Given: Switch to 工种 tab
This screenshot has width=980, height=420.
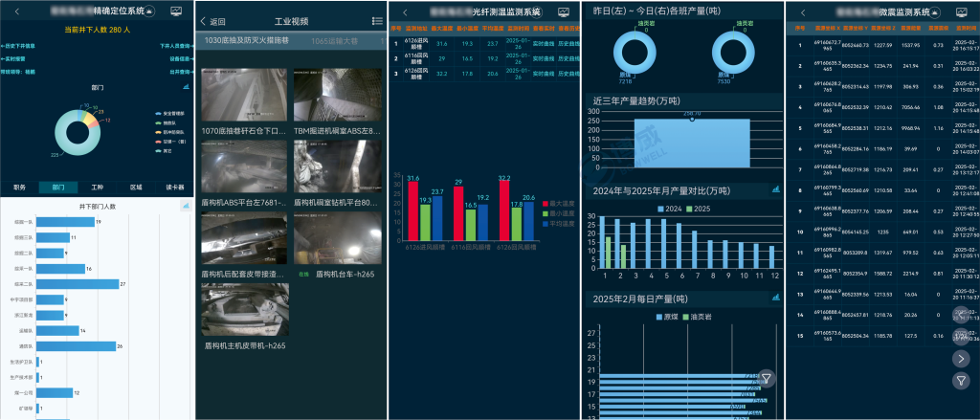Looking at the screenshot, I should (97, 188).
